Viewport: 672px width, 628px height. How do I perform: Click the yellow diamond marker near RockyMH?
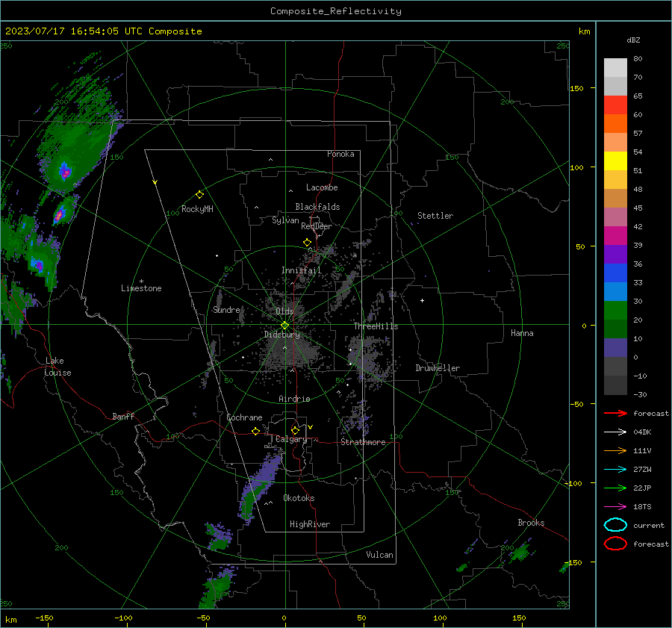[x=199, y=195]
